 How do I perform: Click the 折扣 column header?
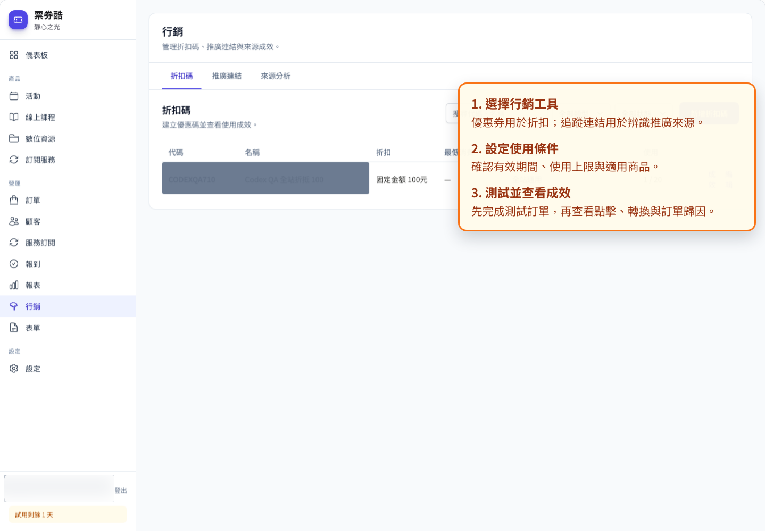coord(384,153)
